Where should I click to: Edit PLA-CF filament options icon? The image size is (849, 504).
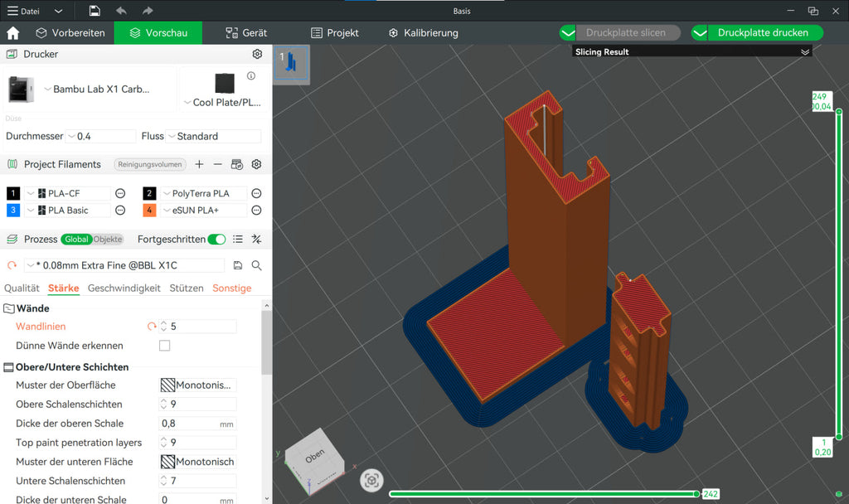[120, 193]
